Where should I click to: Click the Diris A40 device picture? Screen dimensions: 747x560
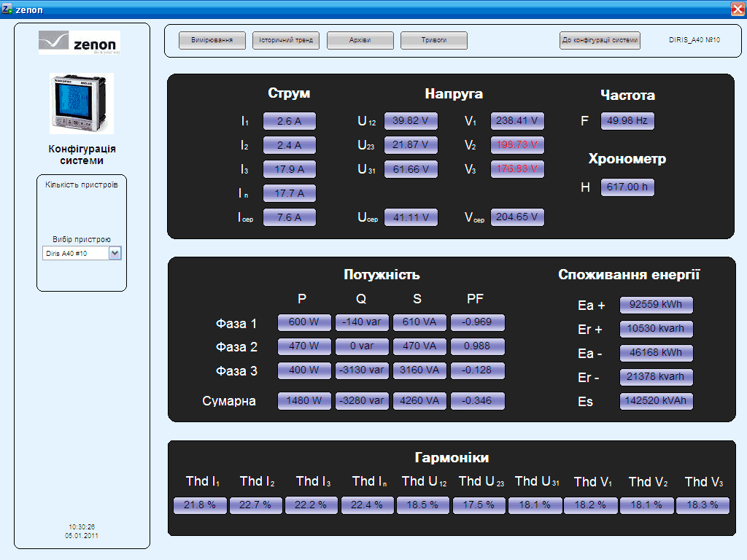pyautogui.click(x=81, y=103)
